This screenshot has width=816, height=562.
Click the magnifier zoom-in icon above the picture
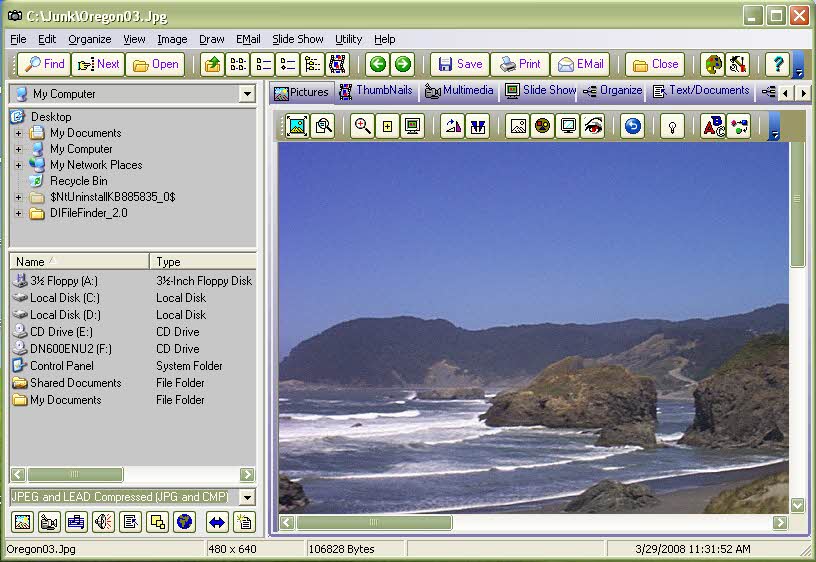pos(362,126)
